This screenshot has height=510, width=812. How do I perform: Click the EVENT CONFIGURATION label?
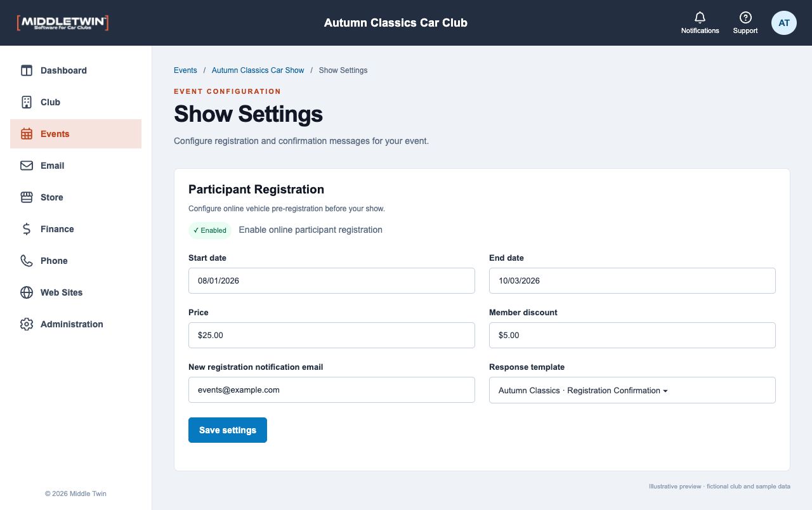[228, 91]
